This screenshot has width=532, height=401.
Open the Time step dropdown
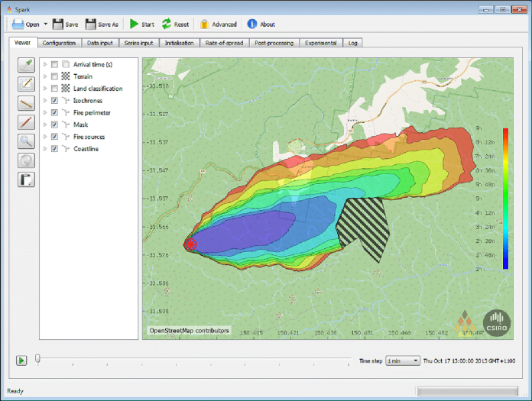(403, 361)
